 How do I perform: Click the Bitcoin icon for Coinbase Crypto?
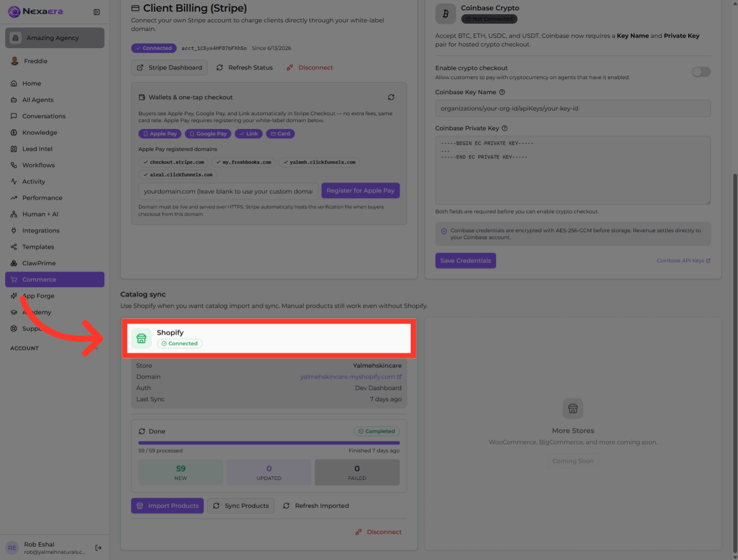(445, 14)
